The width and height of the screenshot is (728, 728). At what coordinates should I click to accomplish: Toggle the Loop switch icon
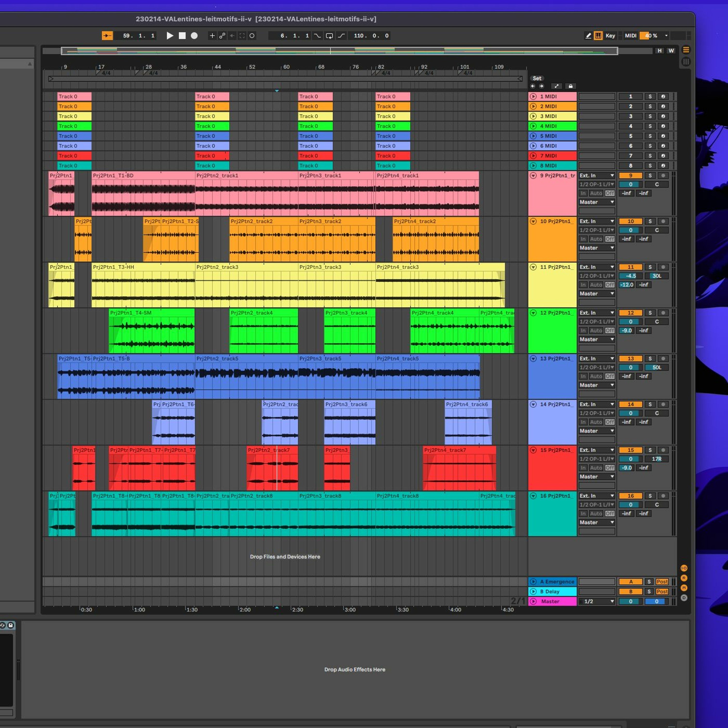click(329, 36)
